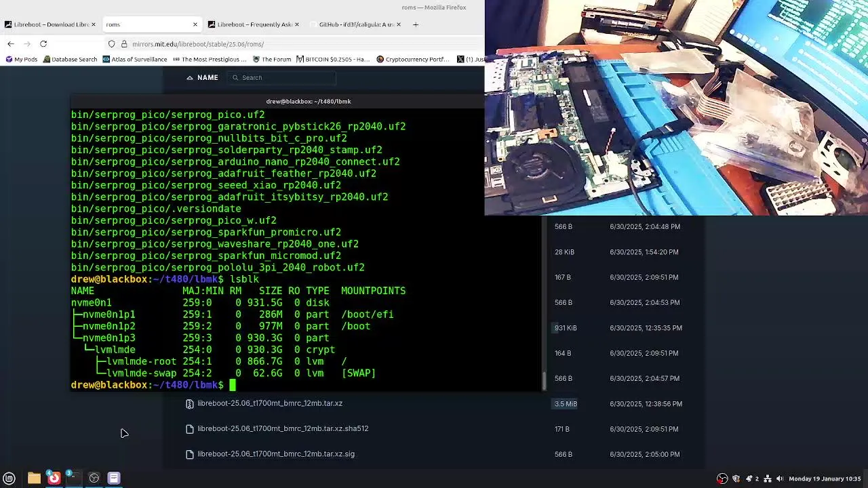Close the Libreboot FAQ tab
The image size is (868, 488).
296,24
